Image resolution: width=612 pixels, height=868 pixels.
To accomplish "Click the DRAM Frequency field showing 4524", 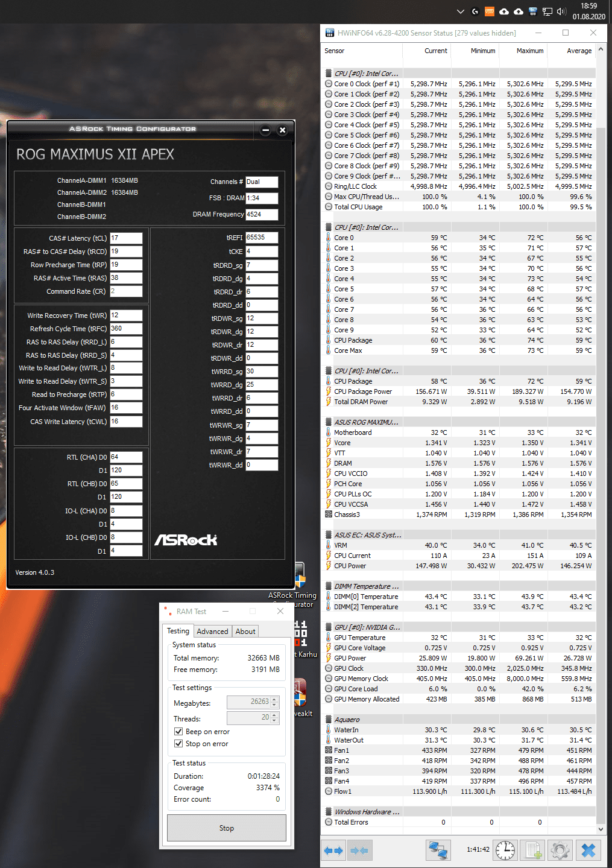I will click(262, 214).
